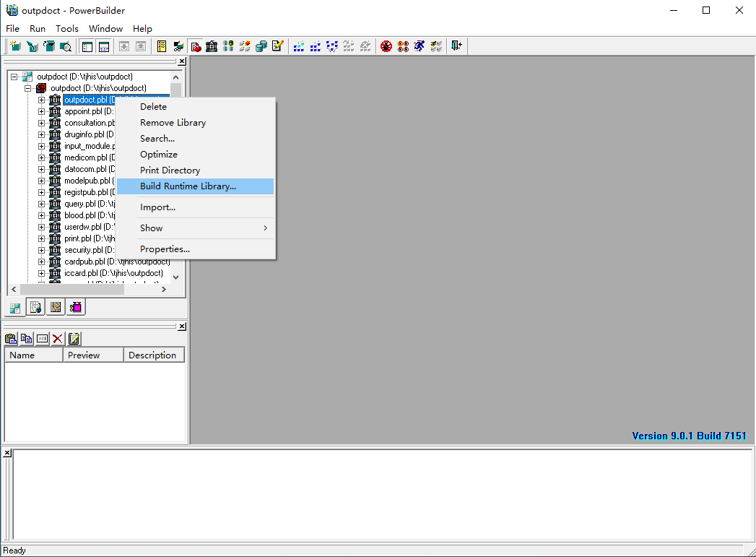Click the Description column header
756x557 pixels.
154,355
